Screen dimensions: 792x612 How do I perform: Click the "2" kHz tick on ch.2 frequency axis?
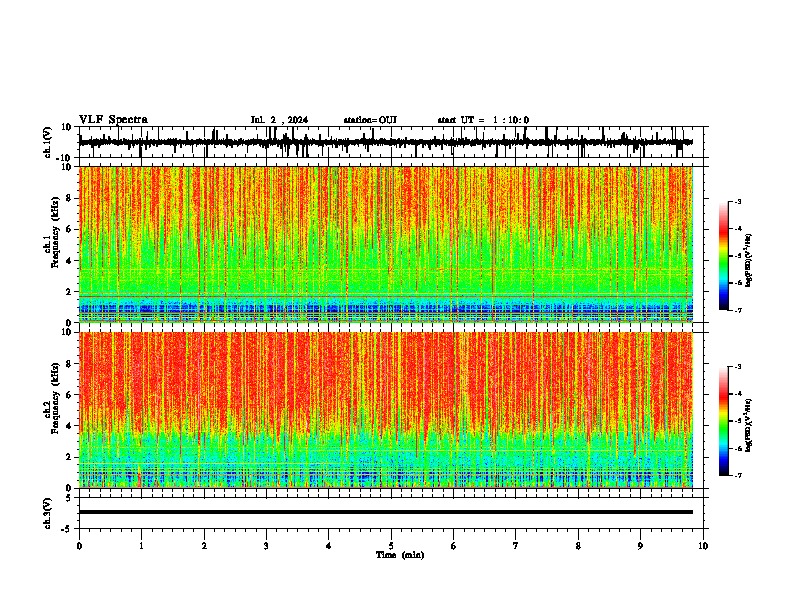(70, 457)
